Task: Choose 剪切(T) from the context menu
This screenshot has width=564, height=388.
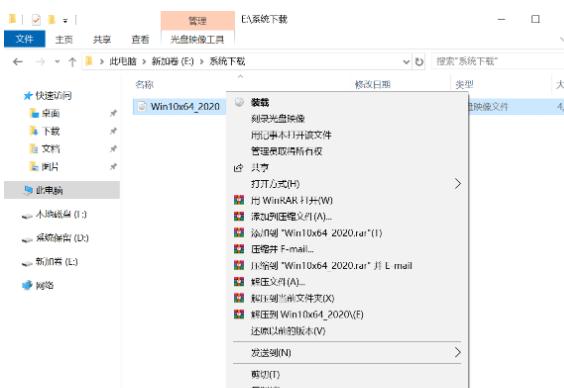Action: (265, 374)
